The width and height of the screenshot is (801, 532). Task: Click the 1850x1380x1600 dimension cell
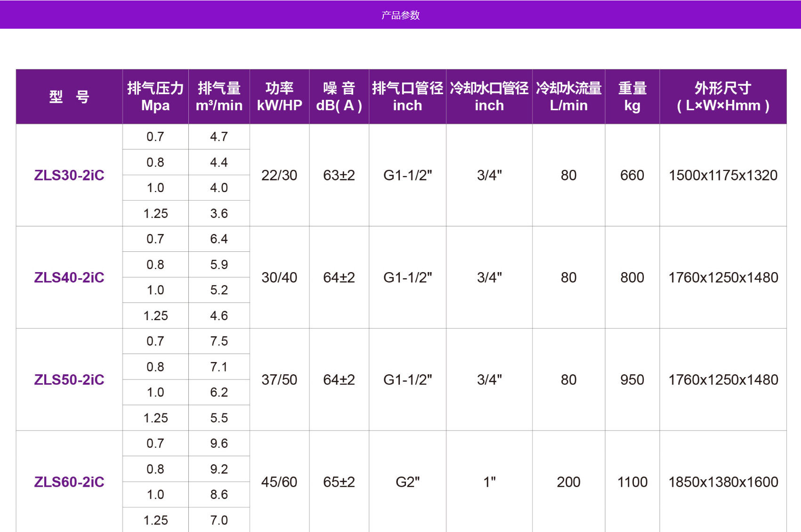tap(723, 482)
